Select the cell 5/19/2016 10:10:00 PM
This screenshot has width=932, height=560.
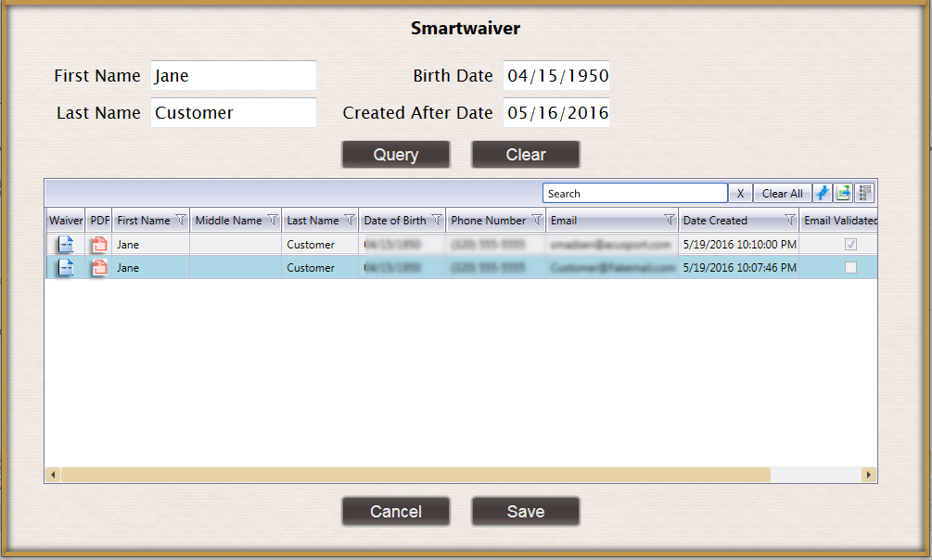click(x=739, y=245)
